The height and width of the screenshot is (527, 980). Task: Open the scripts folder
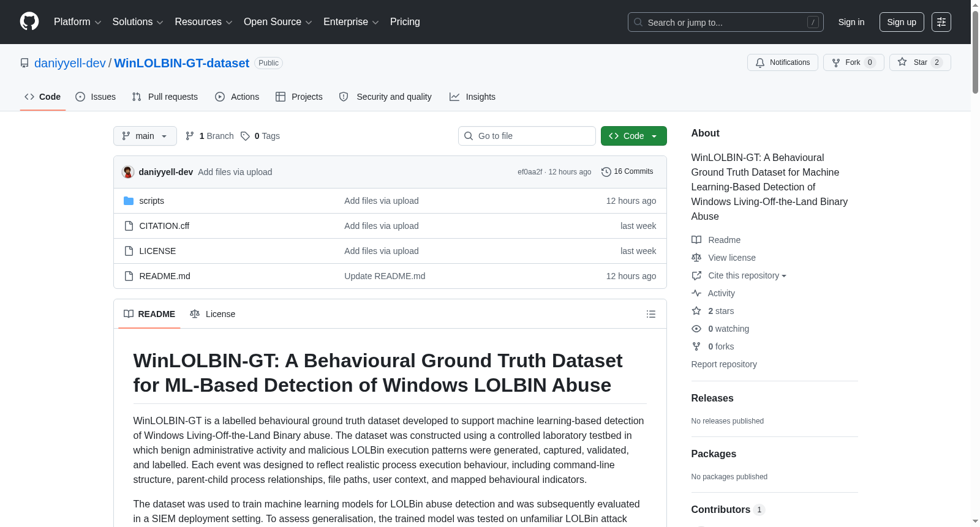151,201
